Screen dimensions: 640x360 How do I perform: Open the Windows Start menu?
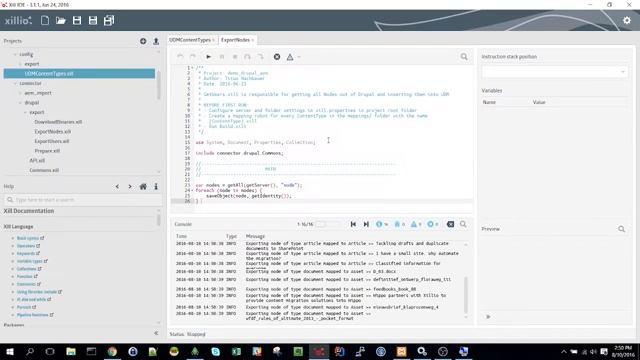(x=10, y=351)
